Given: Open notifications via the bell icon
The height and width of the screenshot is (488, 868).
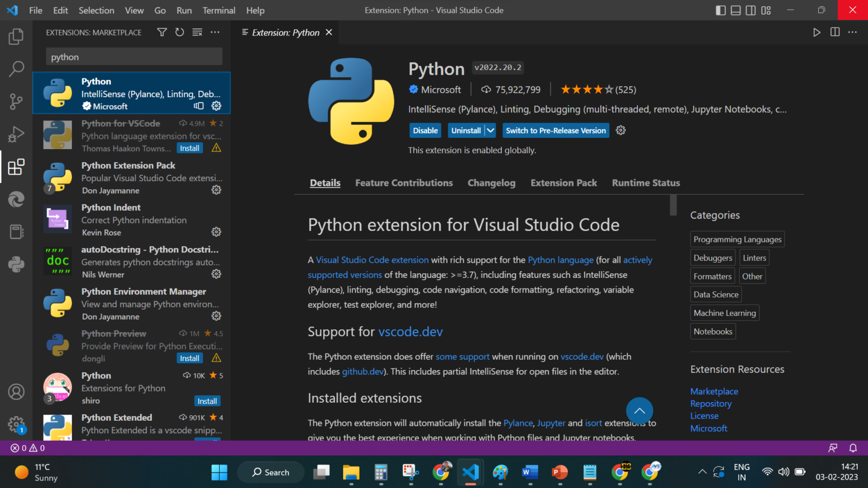Looking at the screenshot, I should tap(853, 448).
